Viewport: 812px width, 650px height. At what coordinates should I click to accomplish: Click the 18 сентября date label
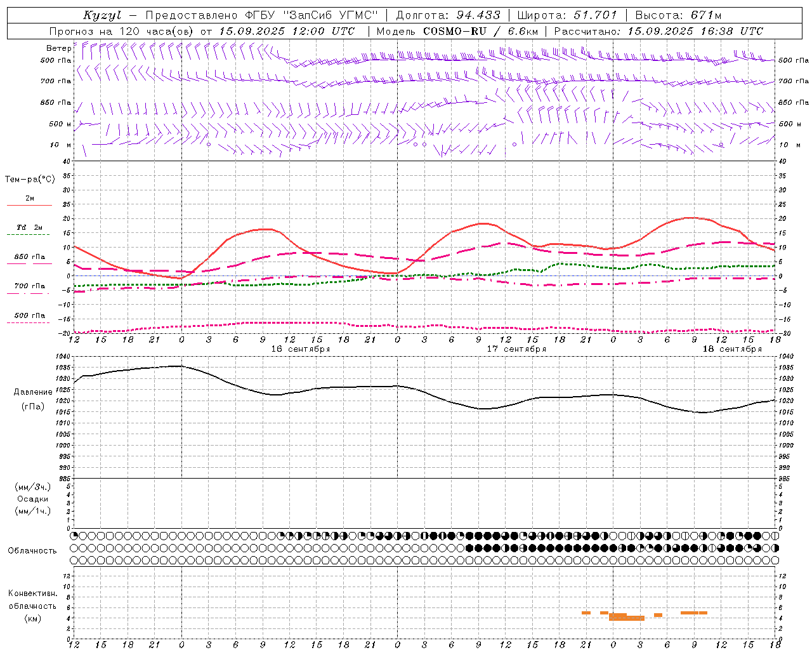click(732, 349)
